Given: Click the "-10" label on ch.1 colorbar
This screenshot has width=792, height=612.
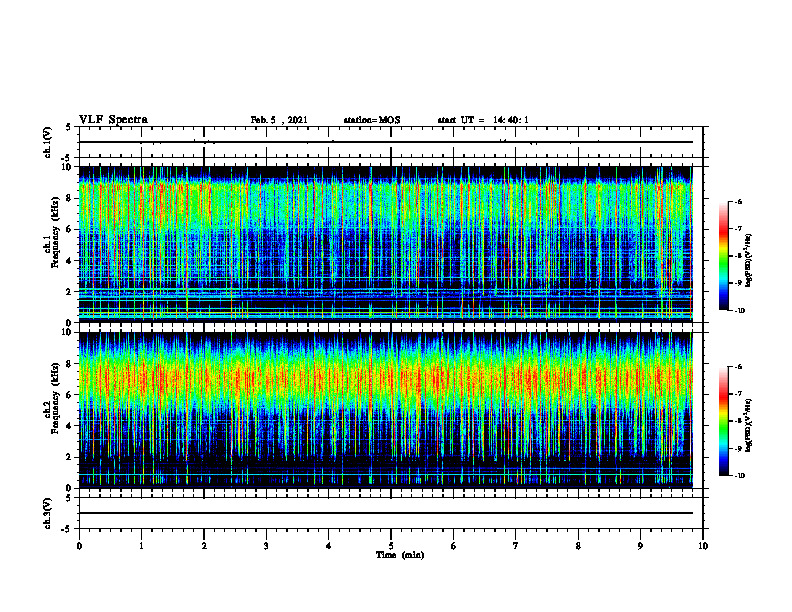Looking at the screenshot, I should pyautogui.click(x=740, y=310).
